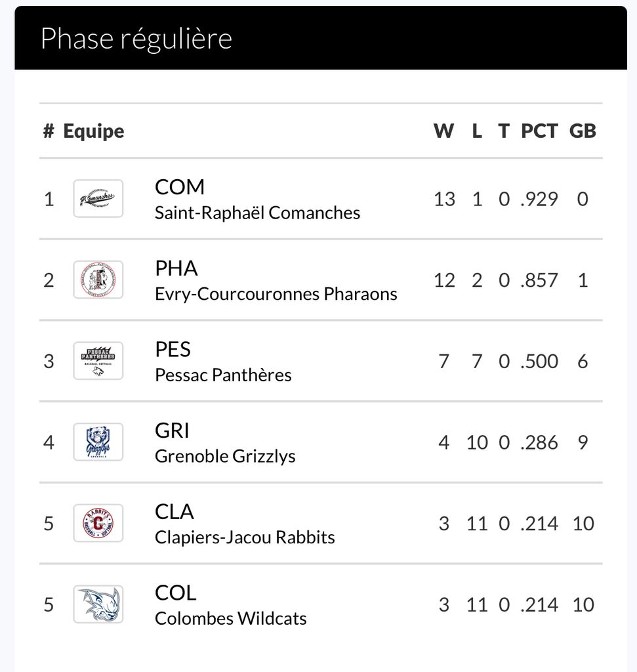
Task: Click the Evry-Courcouronnes Pharaons team logo
Action: pyautogui.click(x=98, y=280)
